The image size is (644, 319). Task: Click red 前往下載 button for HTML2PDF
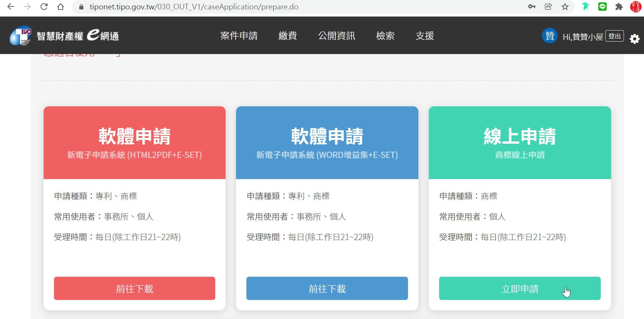pyautogui.click(x=135, y=288)
